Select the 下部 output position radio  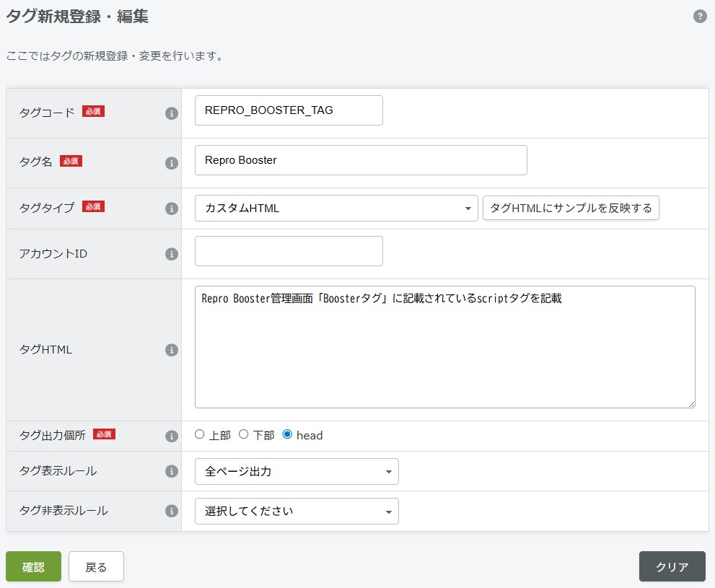point(243,434)
